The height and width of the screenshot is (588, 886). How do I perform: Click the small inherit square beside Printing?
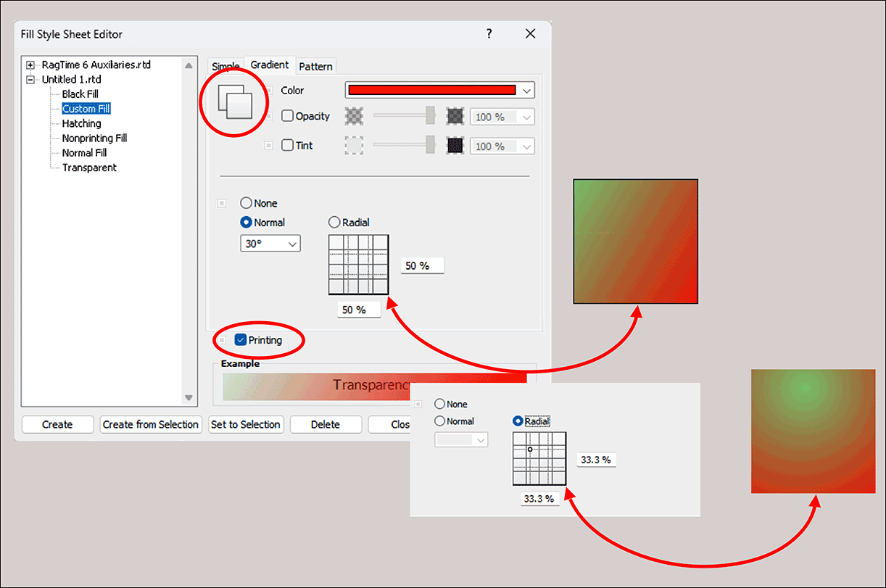click(x=222, y=340)
